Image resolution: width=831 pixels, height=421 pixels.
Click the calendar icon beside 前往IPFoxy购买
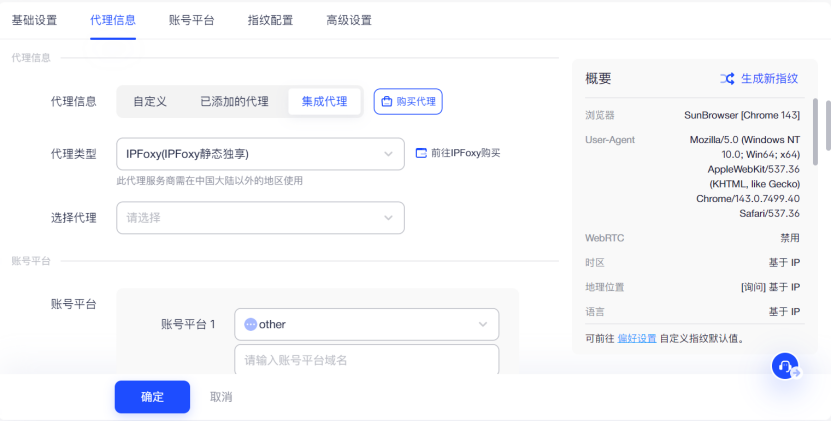point(422,153)
